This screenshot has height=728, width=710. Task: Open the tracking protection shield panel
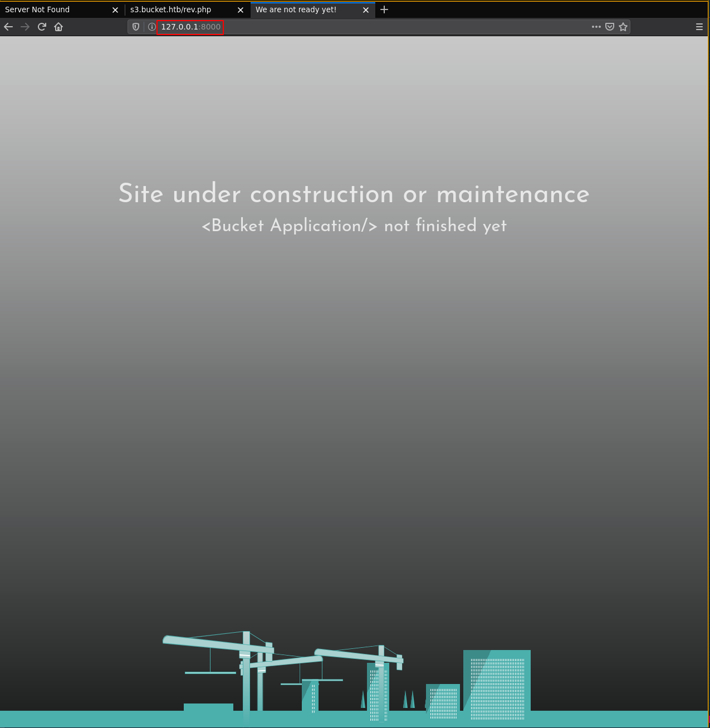(x=136, y=27)
